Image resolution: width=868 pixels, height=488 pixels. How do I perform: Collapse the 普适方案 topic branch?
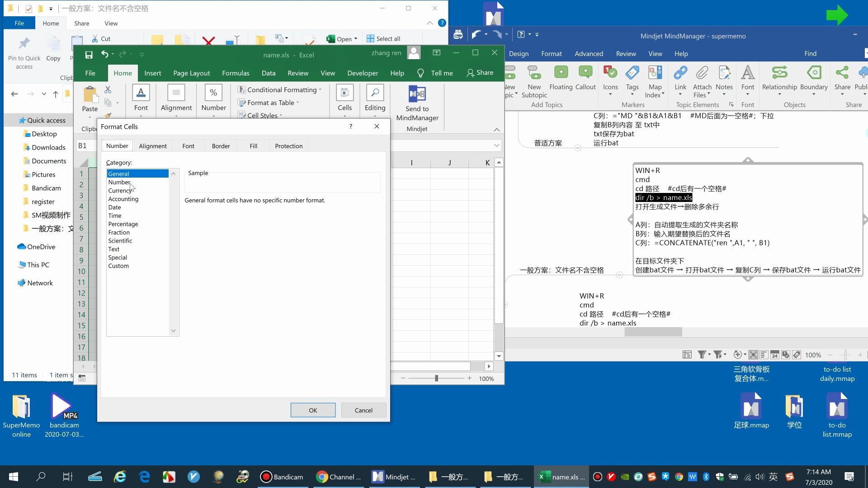pyautogui.click(x=578, y=148)
